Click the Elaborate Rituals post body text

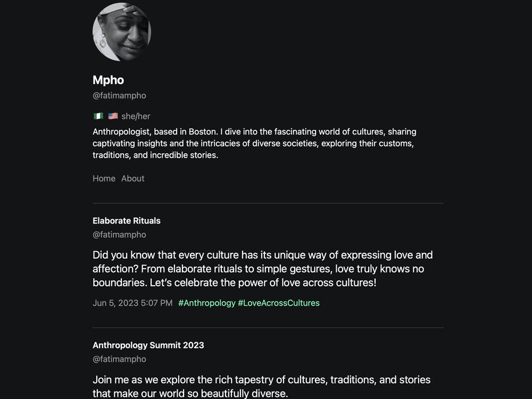click(x=263, y=269)
